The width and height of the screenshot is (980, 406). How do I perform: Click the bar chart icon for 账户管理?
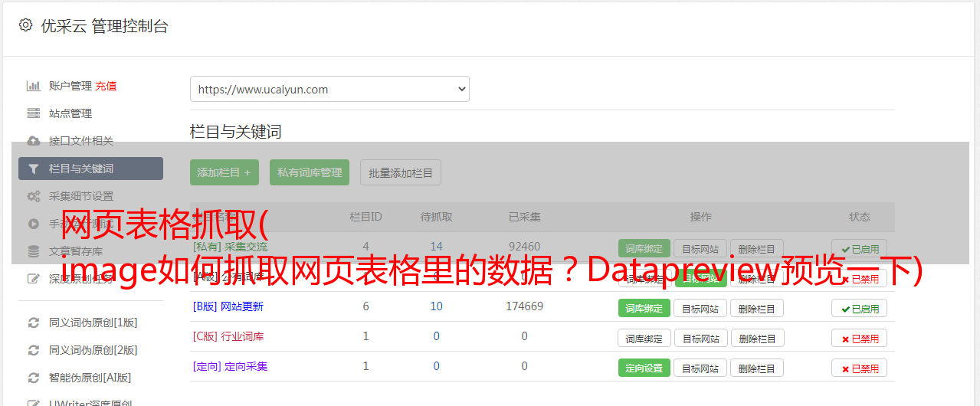33,86
